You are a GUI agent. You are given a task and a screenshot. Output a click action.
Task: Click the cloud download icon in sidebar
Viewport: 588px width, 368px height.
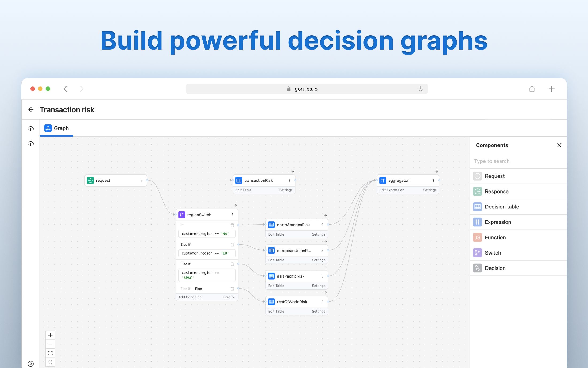(30, 143)
